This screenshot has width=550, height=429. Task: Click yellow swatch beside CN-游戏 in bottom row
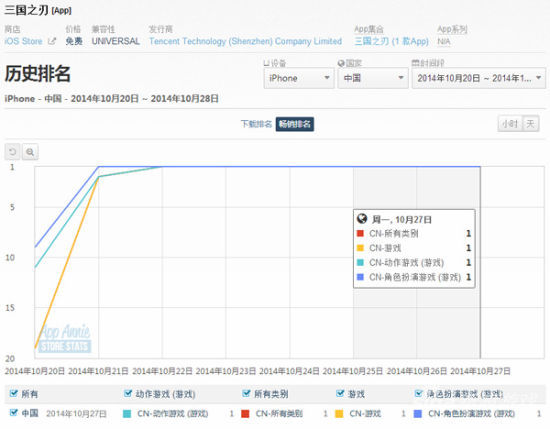click(x=339, y=414)
